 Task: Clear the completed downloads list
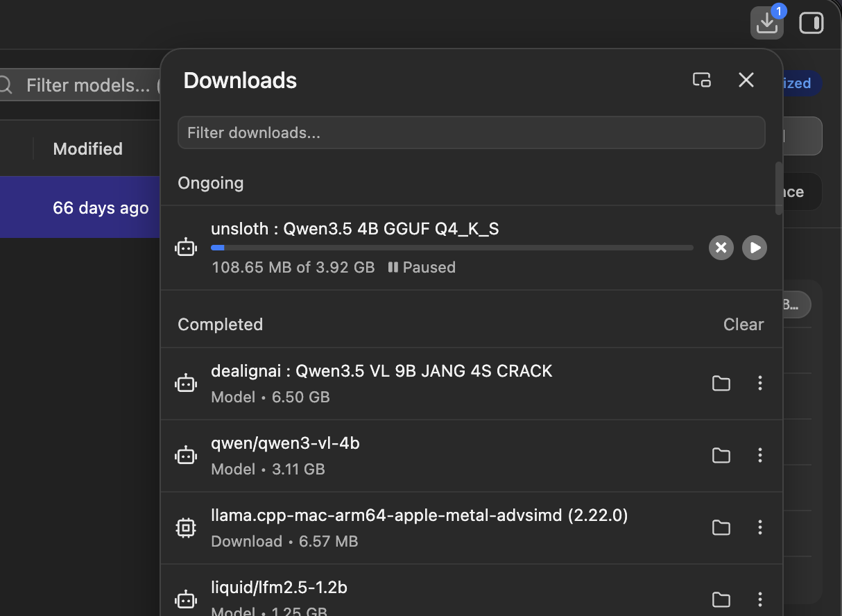click(x=744, y=325)
